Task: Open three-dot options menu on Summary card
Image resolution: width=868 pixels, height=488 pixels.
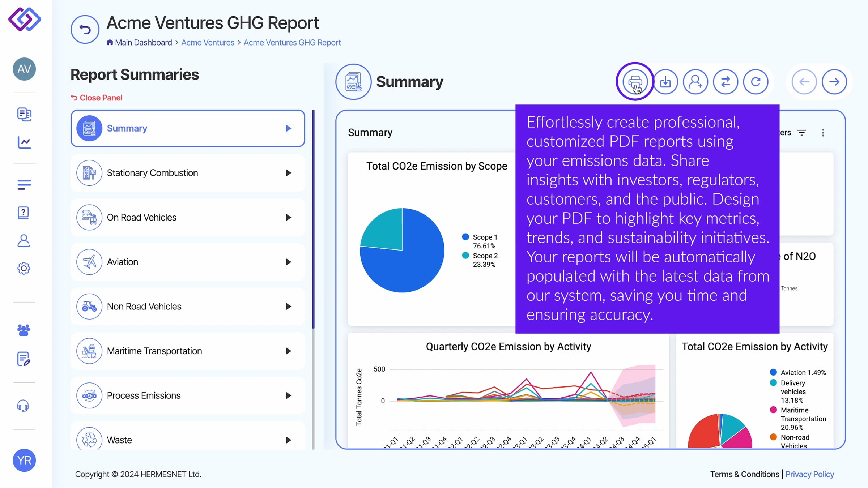Action: coord(823,133)
